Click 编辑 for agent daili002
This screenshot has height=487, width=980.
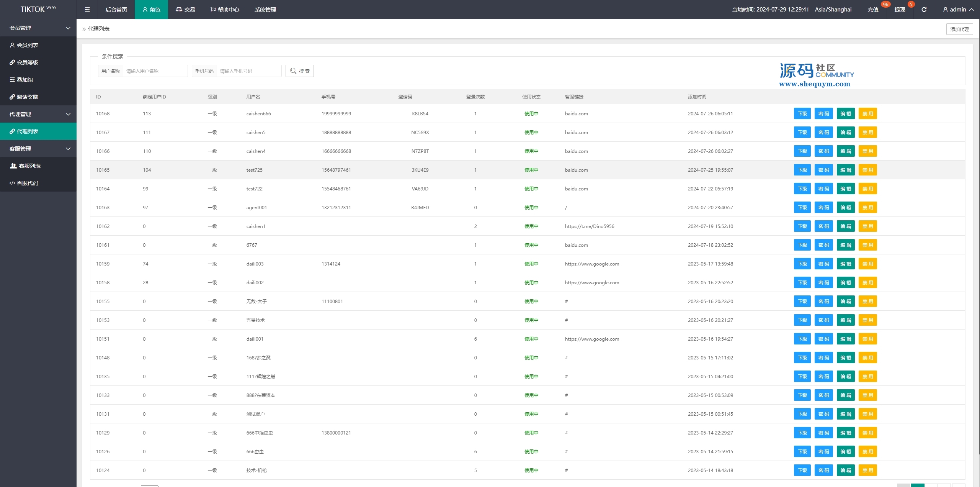pos(846,283)
